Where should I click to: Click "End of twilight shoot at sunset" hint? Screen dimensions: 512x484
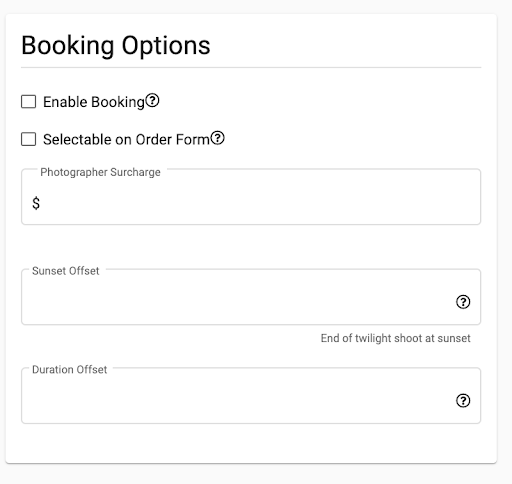pyautogui.click(x=396, y=338)
